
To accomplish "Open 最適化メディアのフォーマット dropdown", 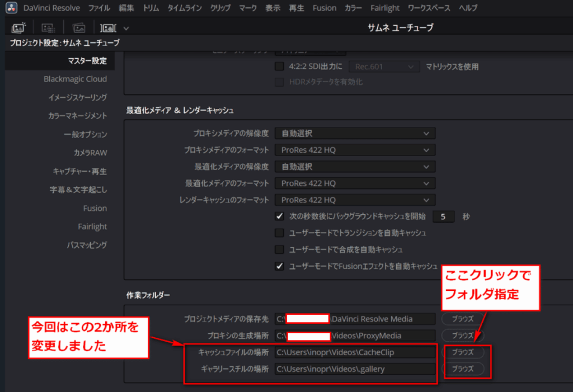I will point(355,183).
